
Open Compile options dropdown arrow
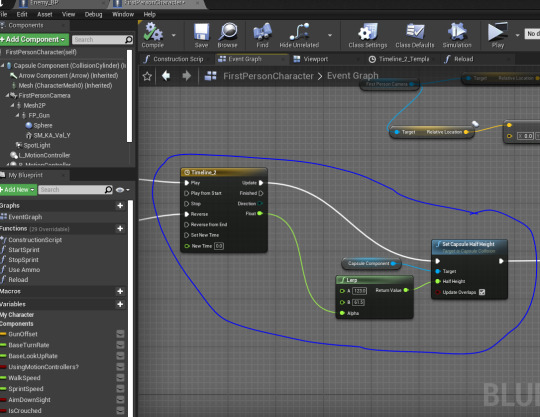(x=174, y=35)
